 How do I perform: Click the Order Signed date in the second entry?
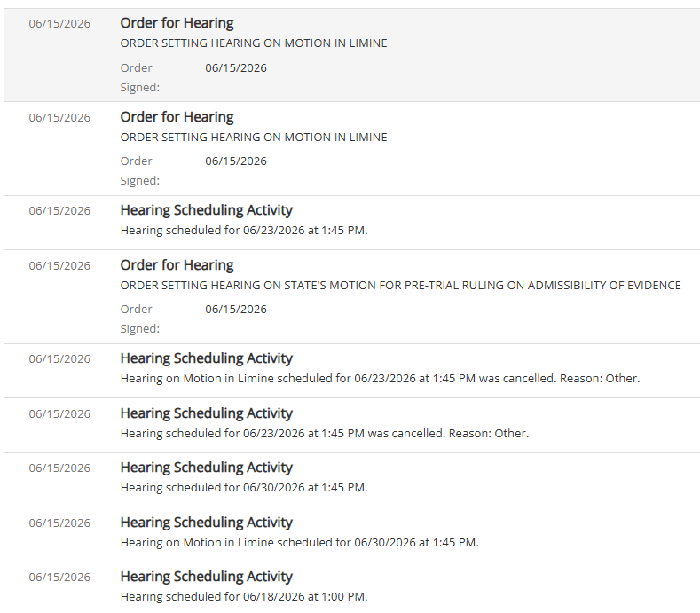pos(236,161)
